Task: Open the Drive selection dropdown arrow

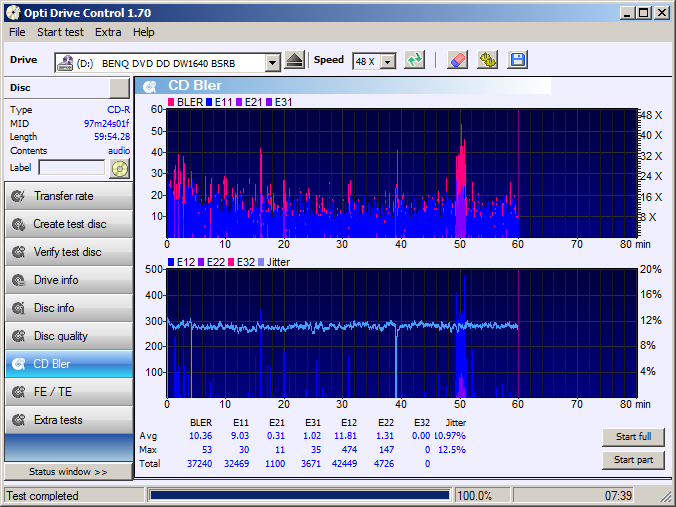Action: [x=272, y=63]
